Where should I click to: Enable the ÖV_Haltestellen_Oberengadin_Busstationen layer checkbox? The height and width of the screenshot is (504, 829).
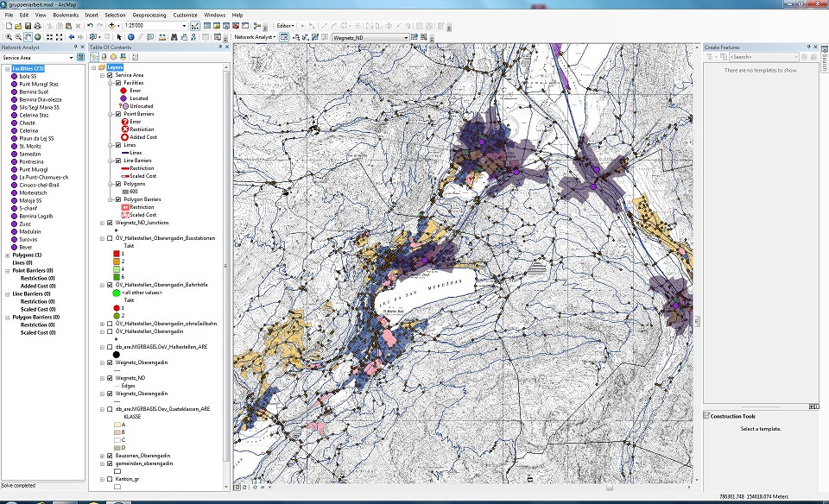pyautogui.click(x=110, y=238)
